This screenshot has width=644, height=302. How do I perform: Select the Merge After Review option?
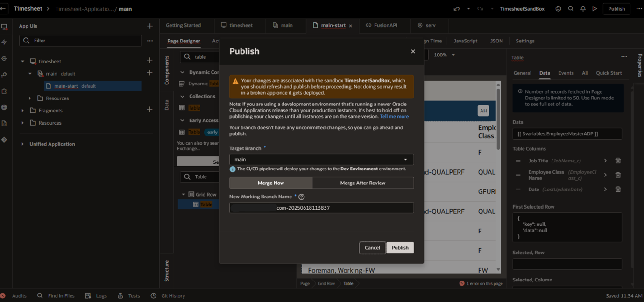pyautogui.click(x=362, y=183)
